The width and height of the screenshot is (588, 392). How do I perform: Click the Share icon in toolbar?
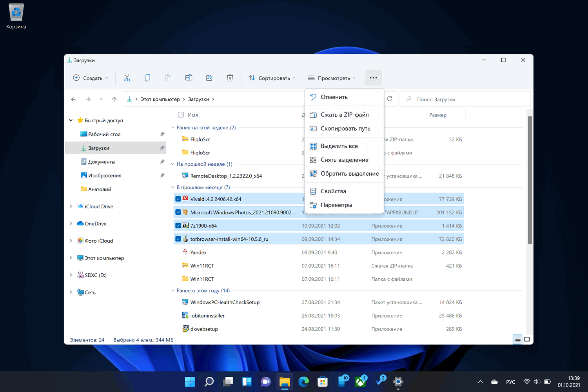click(209, 78)
